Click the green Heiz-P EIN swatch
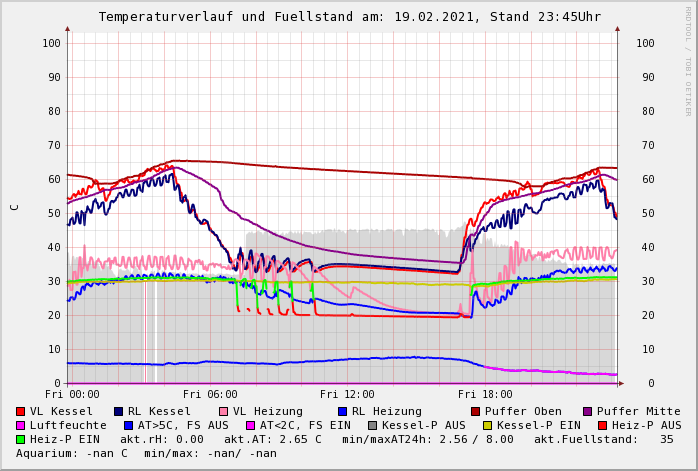This screenshot has height=471, width=698. pos(21,440)
